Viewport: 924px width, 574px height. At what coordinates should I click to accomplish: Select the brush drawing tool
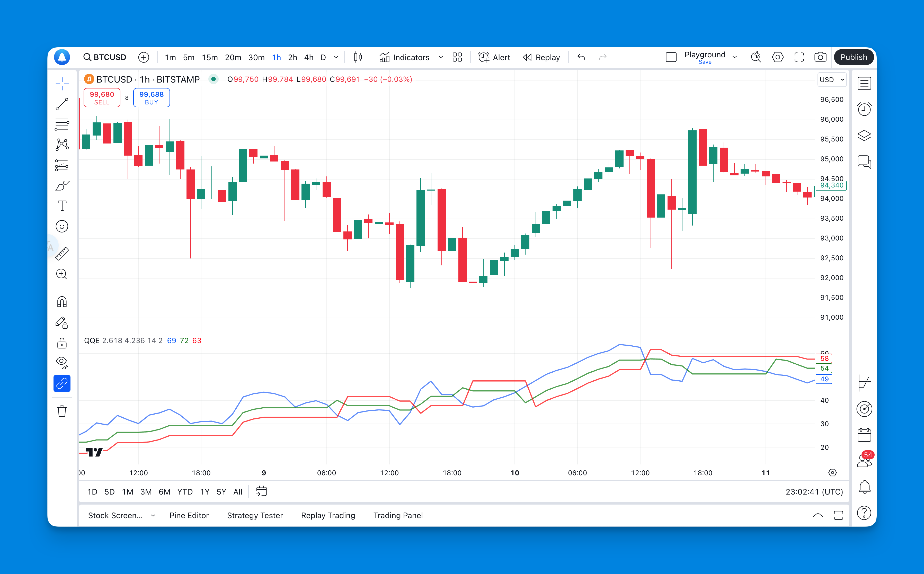coord(62,186)
